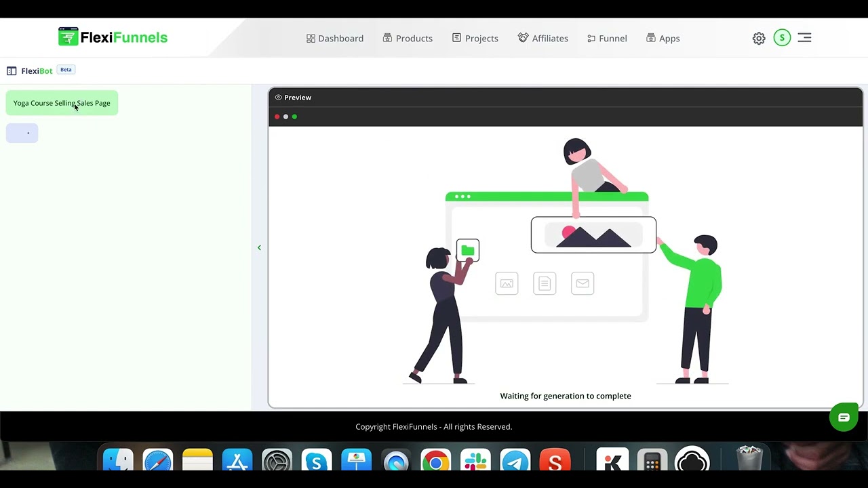Toggle the FlexiBot sidebar panel icon
868x488 pixels.
click(12, 70)
